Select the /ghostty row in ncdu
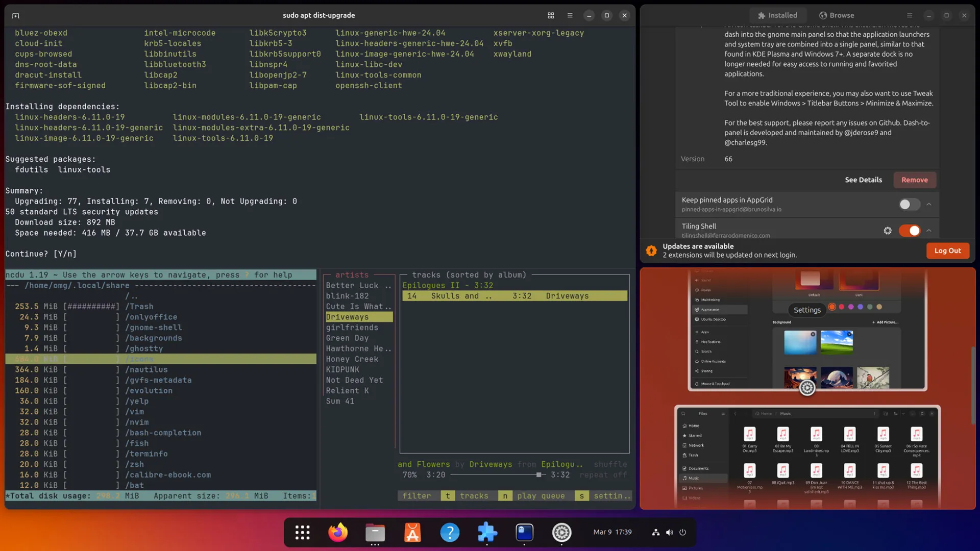980x551 pixels. 160,348
